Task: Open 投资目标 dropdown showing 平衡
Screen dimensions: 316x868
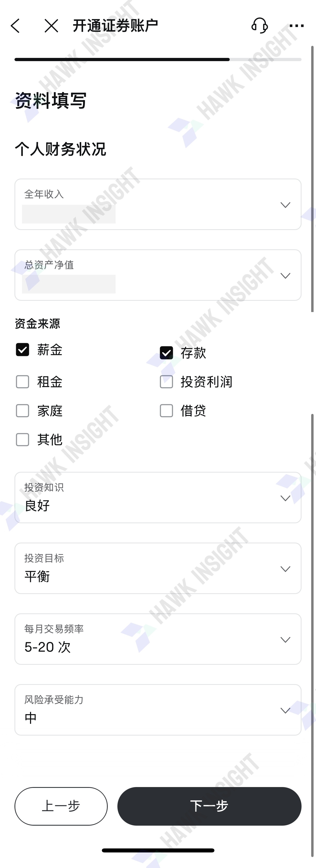Action: [158, 568]
